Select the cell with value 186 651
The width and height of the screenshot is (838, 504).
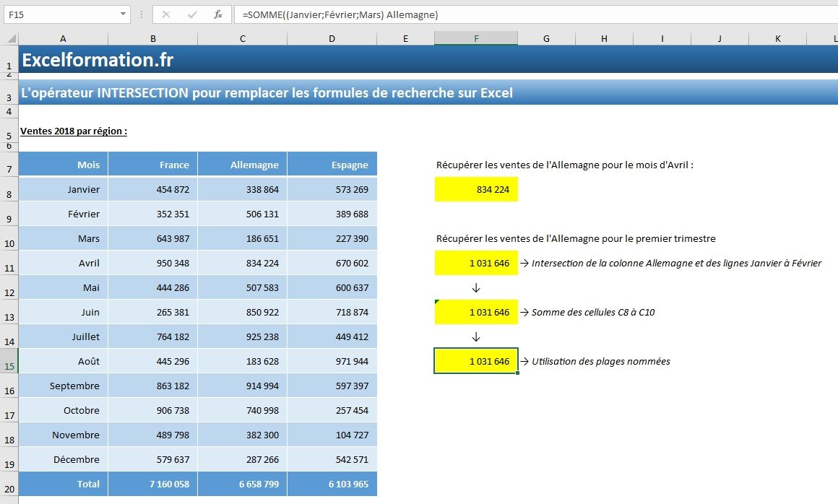pos(243,239)
